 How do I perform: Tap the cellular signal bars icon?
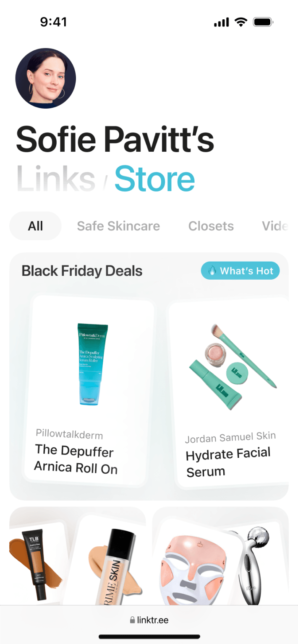click(221, 22)
